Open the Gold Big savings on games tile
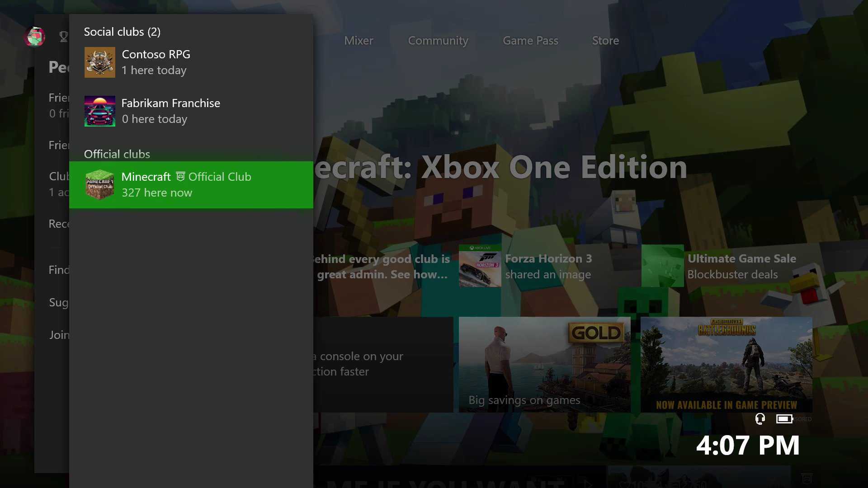 pyautogui.click(x=544, y=364)
